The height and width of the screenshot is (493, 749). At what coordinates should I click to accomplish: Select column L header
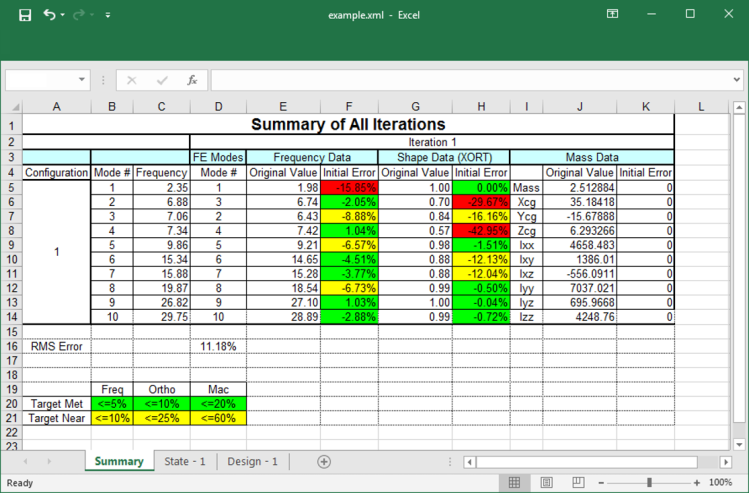(701, 107)
